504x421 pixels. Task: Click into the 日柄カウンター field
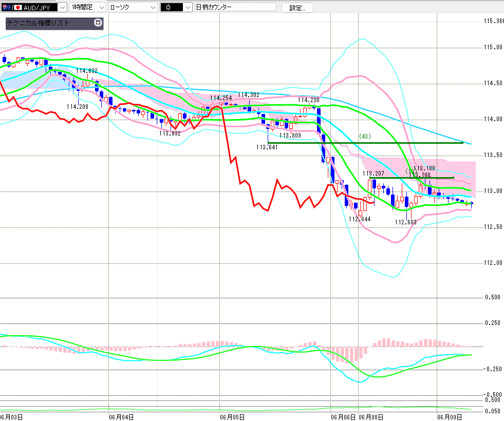coord(236,7)
